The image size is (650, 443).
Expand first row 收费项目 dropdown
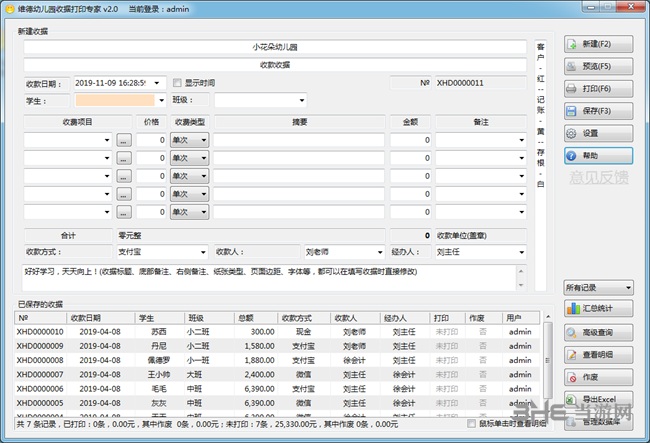(107, 140)
